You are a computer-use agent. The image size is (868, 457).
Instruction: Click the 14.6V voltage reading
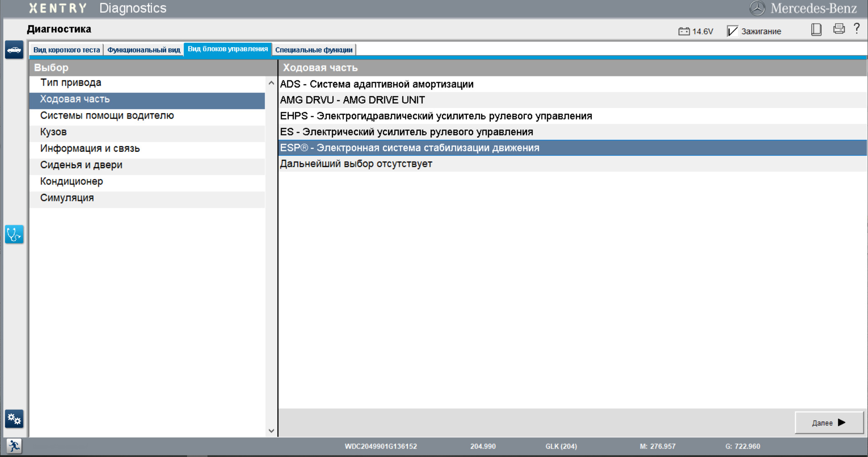(703, 31)
